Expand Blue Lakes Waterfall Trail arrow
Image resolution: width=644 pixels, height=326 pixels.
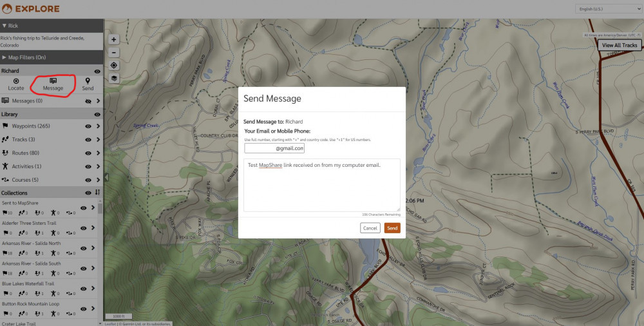[x=93, y=288]
